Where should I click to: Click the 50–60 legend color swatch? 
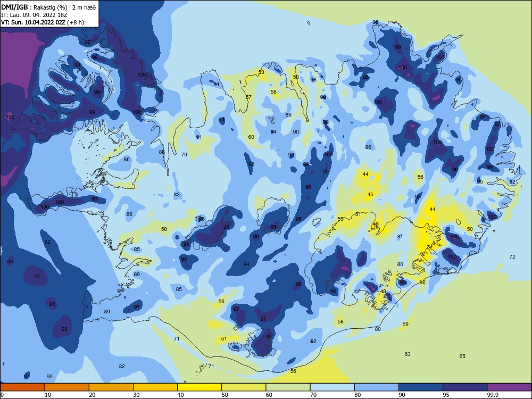pos(244,387)
